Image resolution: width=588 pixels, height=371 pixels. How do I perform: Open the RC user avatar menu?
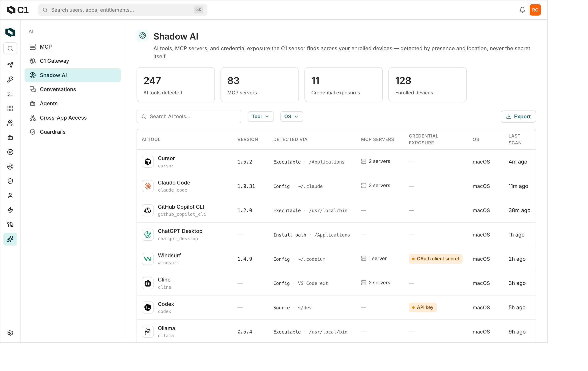tap(535, 10)
